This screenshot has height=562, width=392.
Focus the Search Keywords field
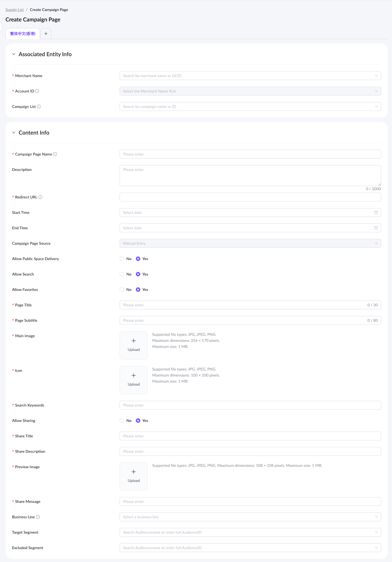[x=250, y=405]
